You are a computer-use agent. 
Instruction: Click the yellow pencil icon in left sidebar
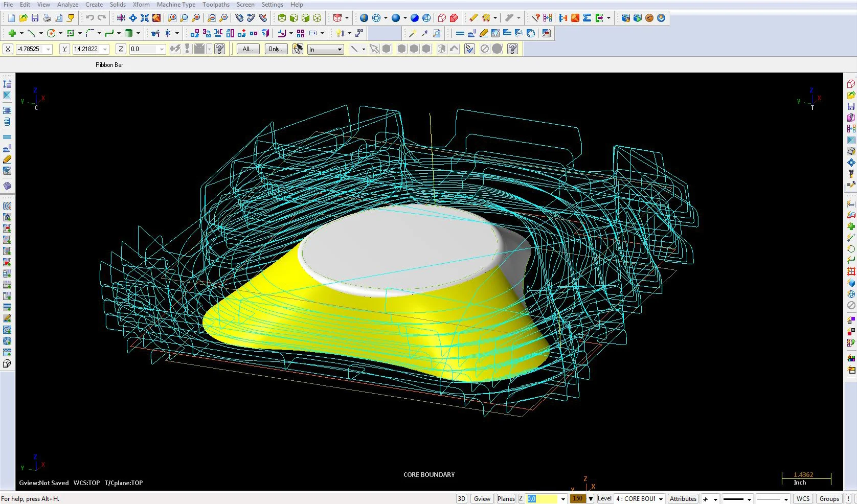[x=7, y=159]
